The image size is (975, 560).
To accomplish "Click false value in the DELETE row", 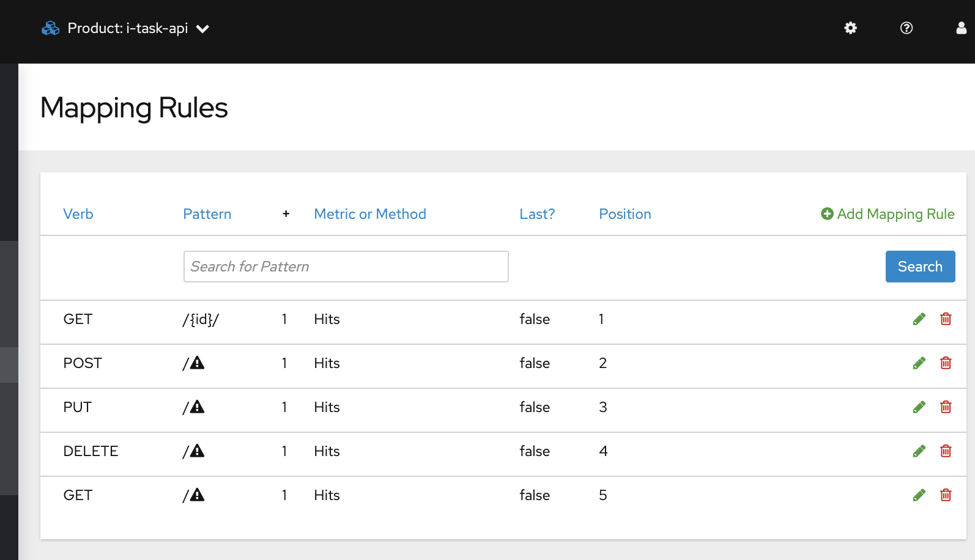I will pyautogui.click(x=535, y=451).
